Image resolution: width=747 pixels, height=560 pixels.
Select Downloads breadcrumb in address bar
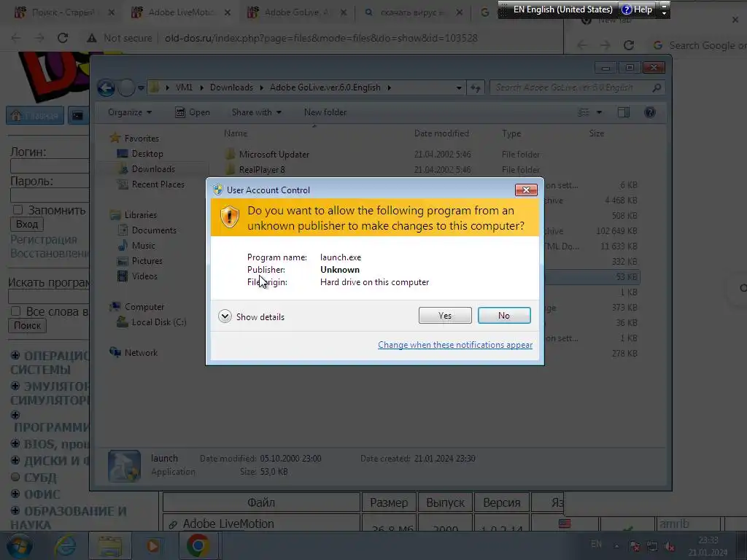click(x=231, y=87)
